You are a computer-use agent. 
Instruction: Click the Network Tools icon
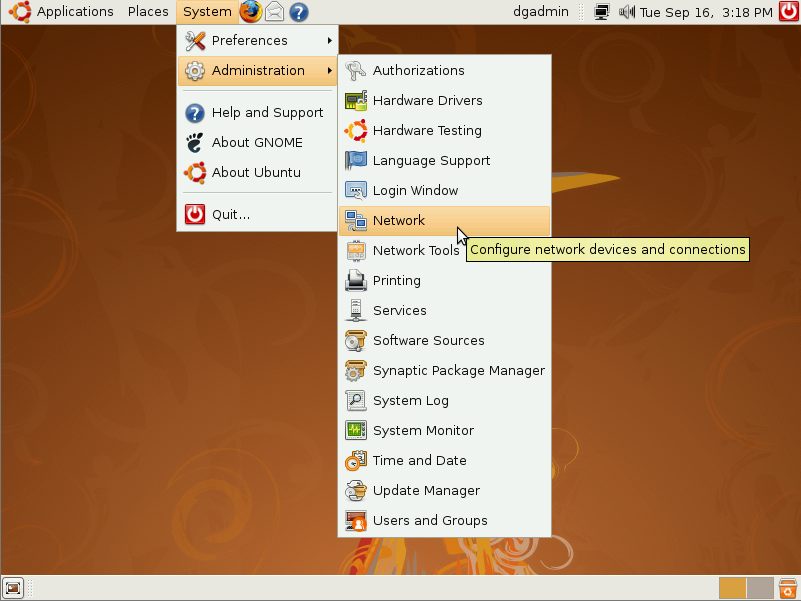point(356,251)
